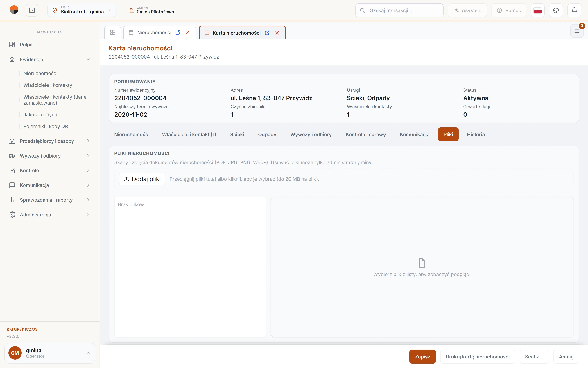
Task: Open Właściciele i kontakty submenu item
Action: click(48, 85)
